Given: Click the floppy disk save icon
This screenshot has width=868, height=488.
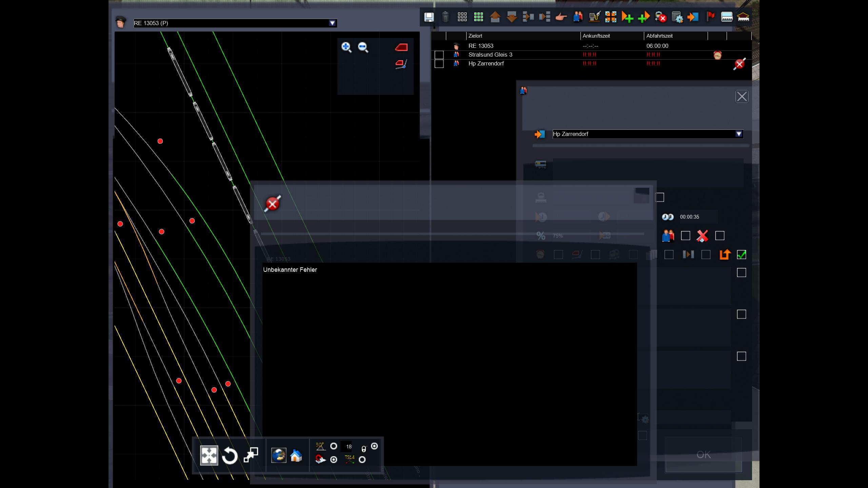Looking at the screenshot, I should (429, 17).
